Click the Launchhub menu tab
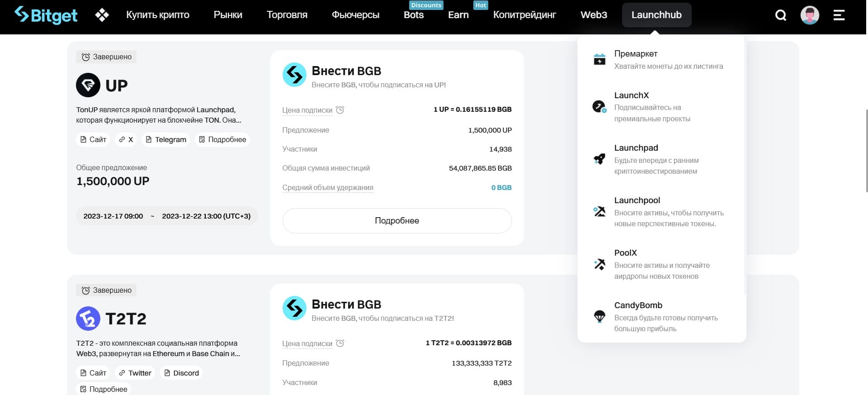 click(x=656, y=15)
